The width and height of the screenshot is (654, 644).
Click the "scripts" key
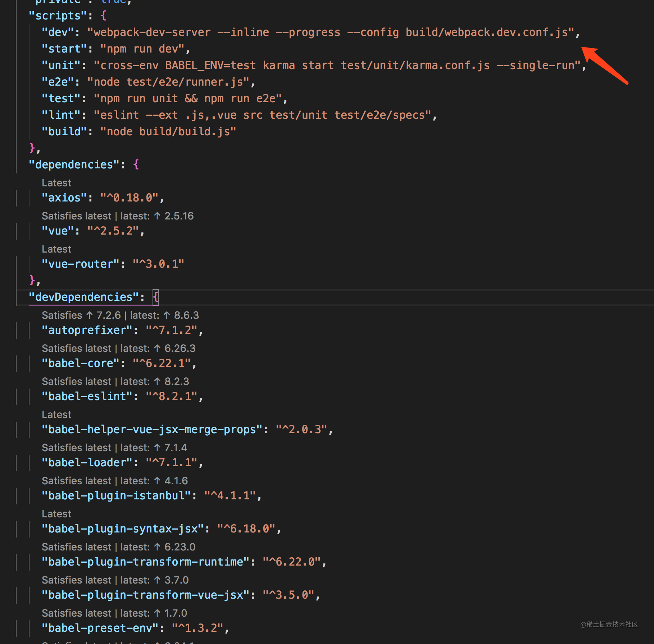click(58, 16)
